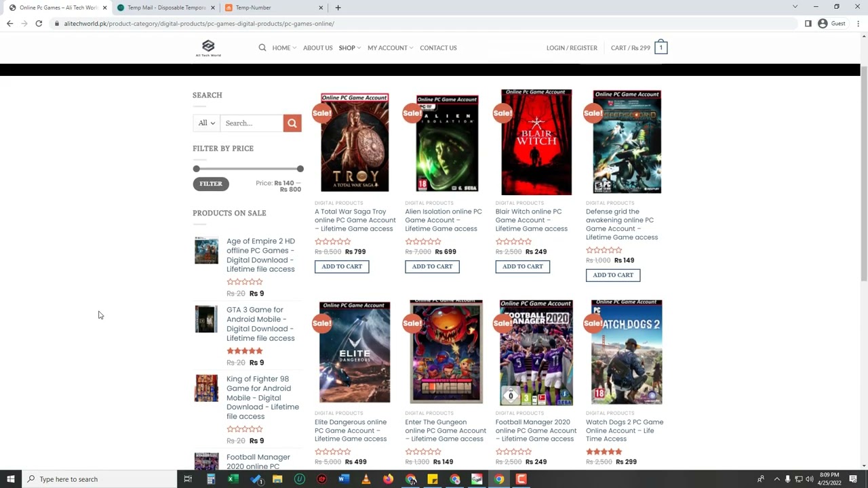Screen dimensions: 868x488
Task: Click the shopping cart bag icon
Action: (660, 47)
